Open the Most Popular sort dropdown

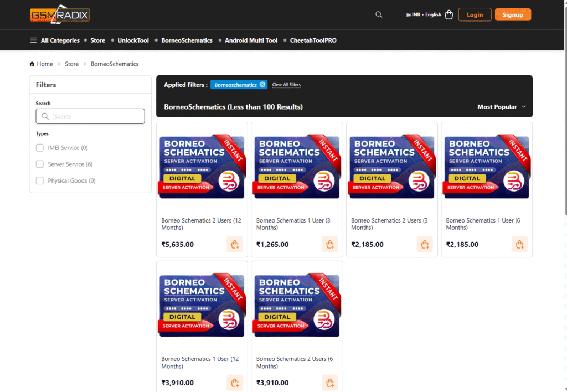pyautogui.click(x=501, y=107)
